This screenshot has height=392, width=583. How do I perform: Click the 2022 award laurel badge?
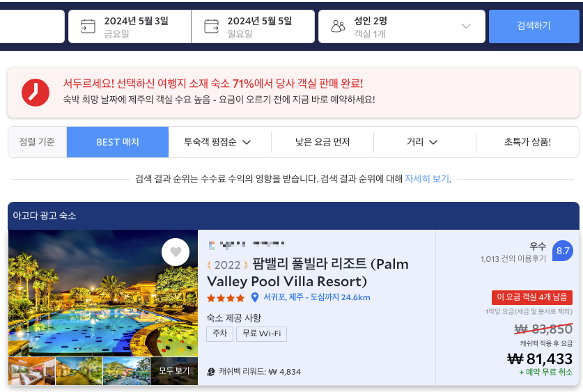tap(227, 265)
